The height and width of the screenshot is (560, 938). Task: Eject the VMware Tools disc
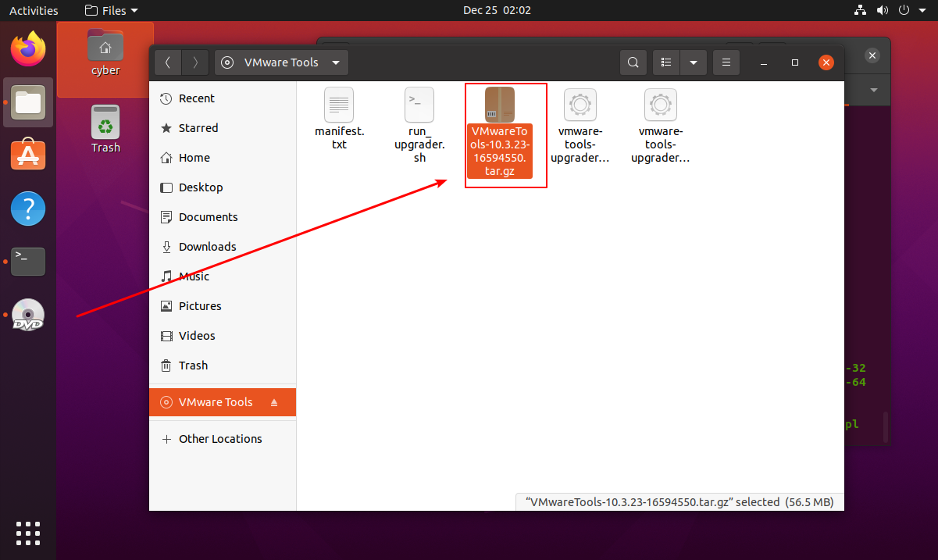(274, 403)
